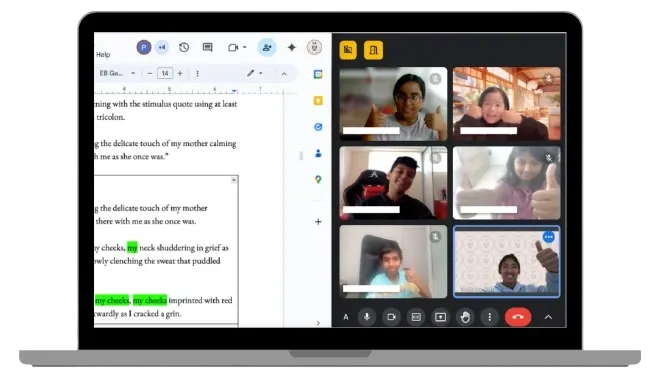The height and width of the screenshot is (378, 660).
Task: Toggle closed captions in meeting
Action: tap(416, 317)
